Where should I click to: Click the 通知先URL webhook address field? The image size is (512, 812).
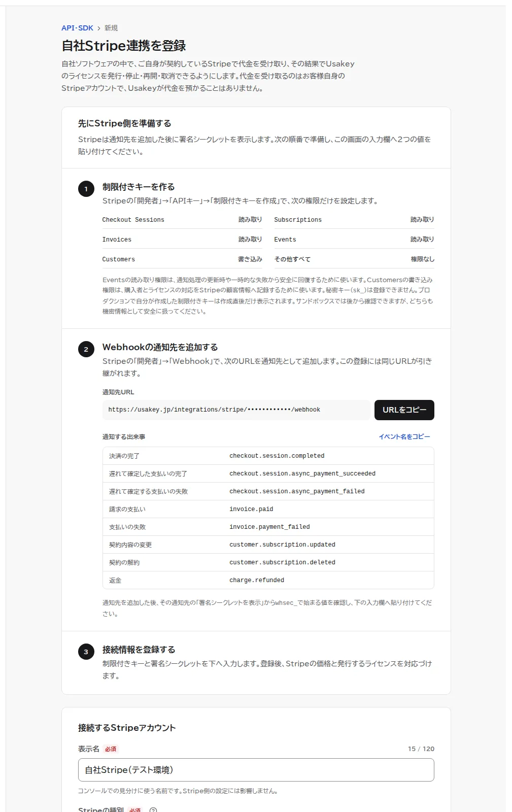[x=236, y=410]
